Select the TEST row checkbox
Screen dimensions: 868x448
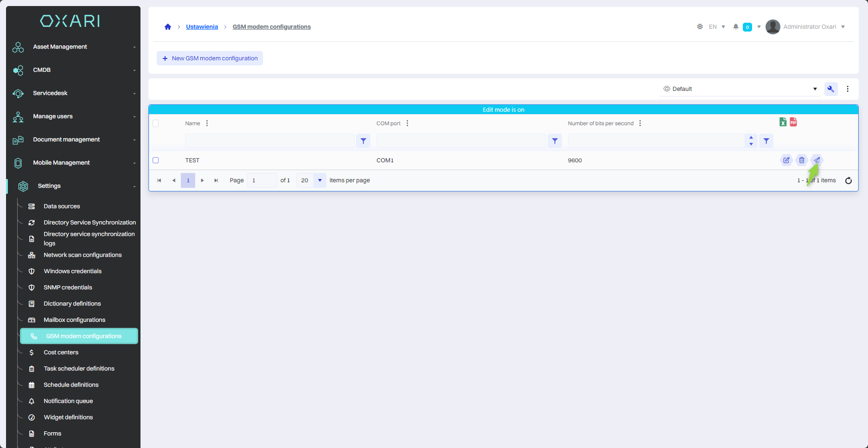[x=156, y=160]
